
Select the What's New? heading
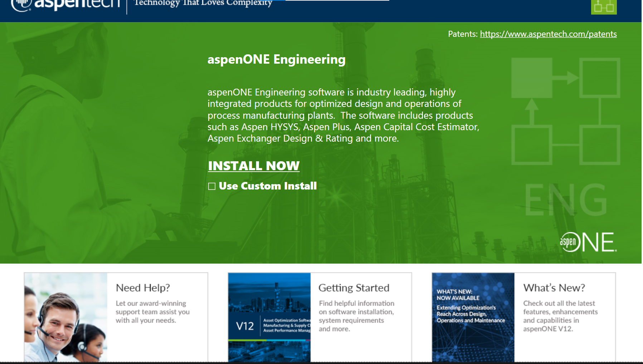(x=554, y=288)
